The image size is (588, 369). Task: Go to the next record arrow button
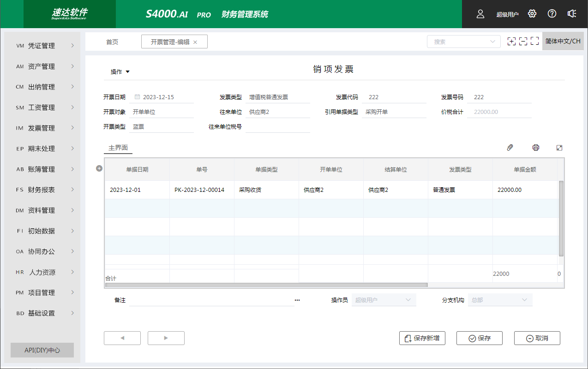click(166, 338)
